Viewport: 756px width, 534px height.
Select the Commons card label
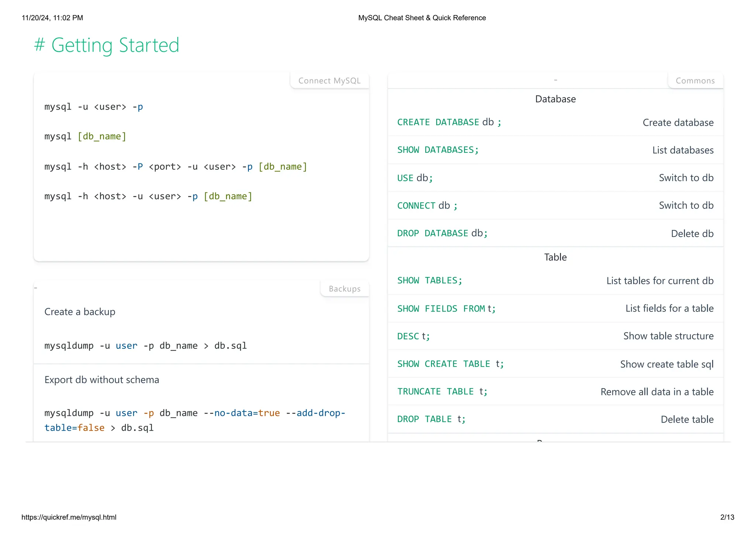[695, 81]
